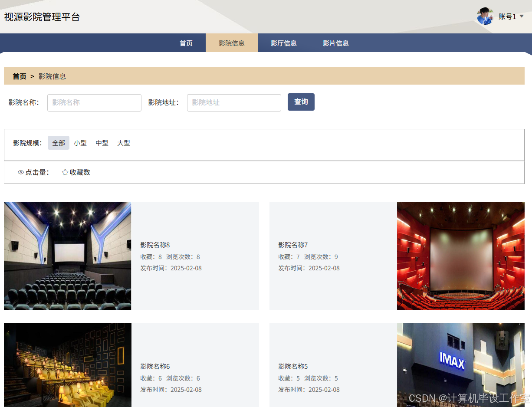Click the 发布时间 date under 影院名称5
This screenshot has height=407, width=532.
click(309, 390)
